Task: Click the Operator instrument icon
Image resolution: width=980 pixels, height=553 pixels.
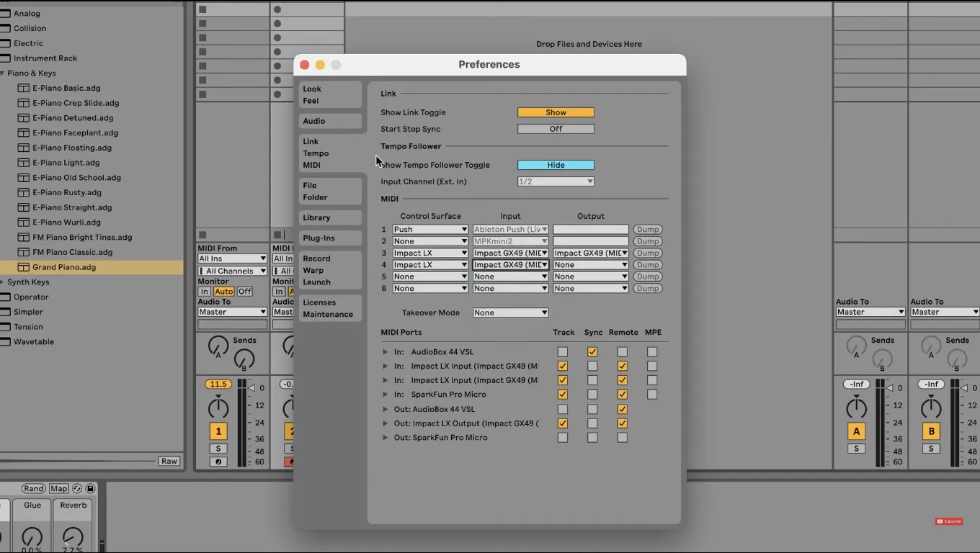Action: pyautogui.click(x=6, y=297)
